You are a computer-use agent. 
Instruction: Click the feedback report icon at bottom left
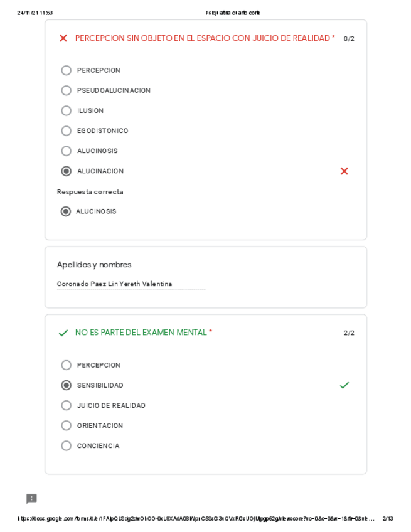[x=31, y=499]
